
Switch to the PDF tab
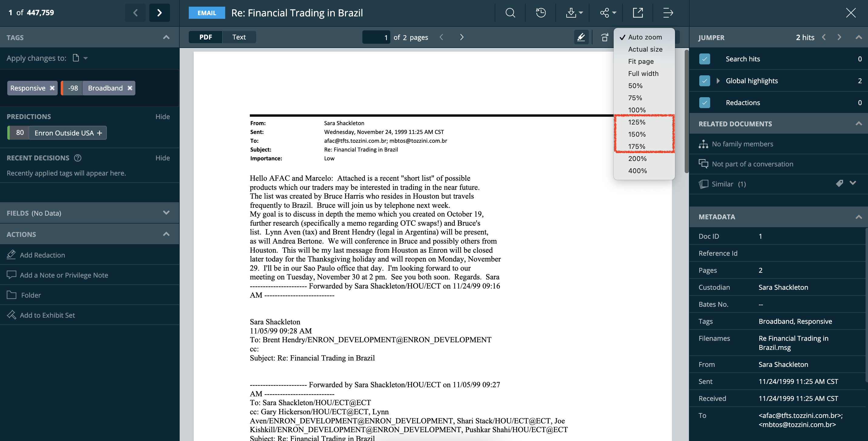[x=205, y=37]
